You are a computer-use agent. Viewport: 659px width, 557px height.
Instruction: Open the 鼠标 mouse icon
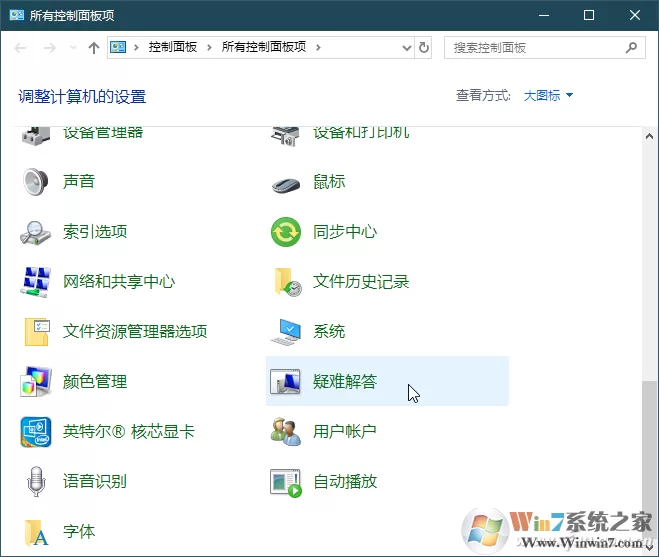(286, 184)
